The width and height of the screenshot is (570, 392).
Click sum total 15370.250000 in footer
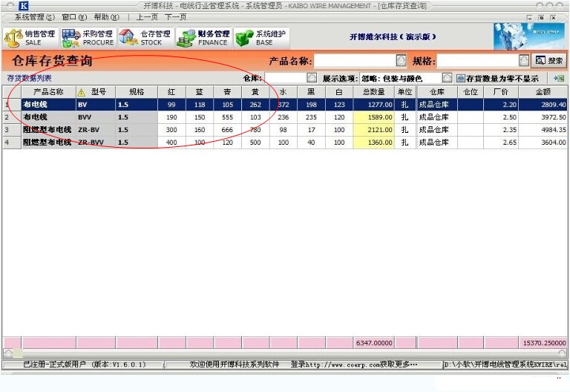tap(543, 343)
